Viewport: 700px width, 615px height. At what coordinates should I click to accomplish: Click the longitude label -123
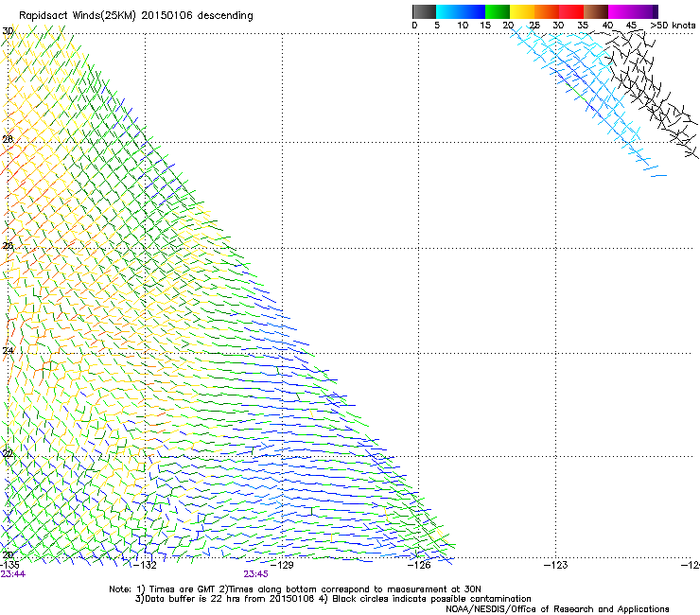click(x=556, y=565)
